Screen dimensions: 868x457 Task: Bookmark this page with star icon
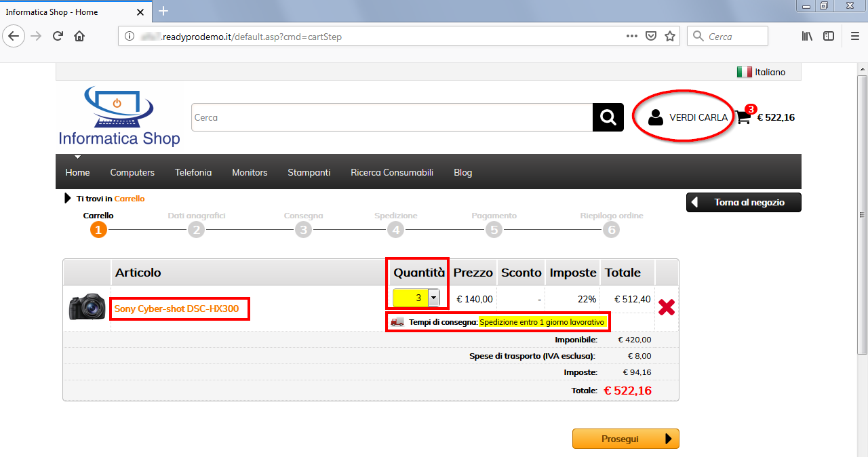click(x=670, y=36)
